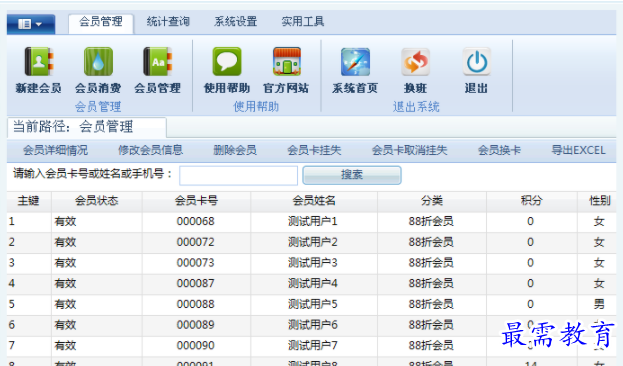This screenshot has width=623, height=366.
Task: Go to 系统首页 compass icon
Action: click(355, 62)
